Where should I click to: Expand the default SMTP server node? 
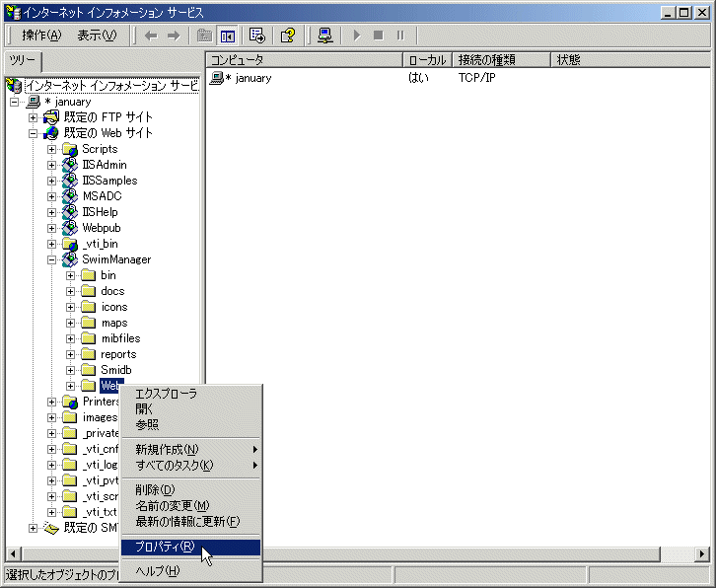click(x=33, y=528)
